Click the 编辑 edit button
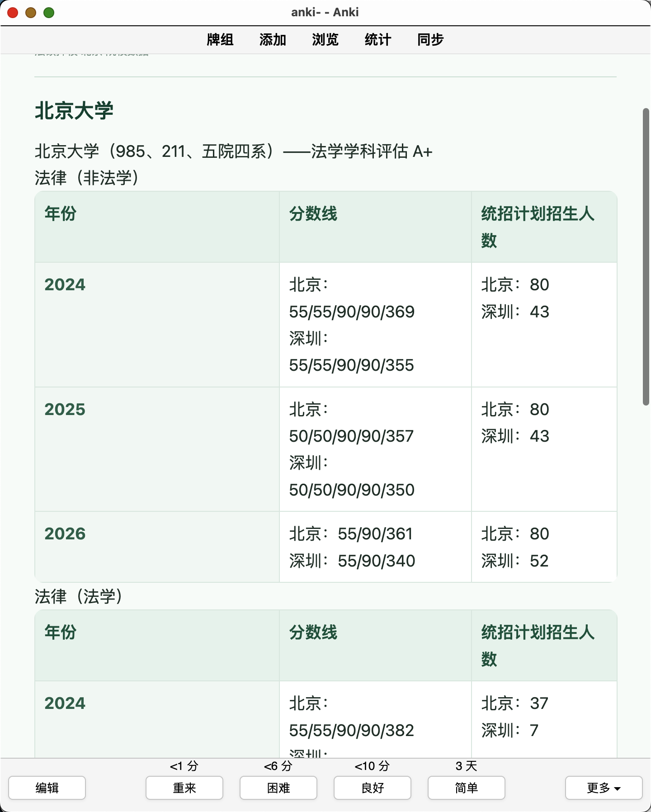 47,788
